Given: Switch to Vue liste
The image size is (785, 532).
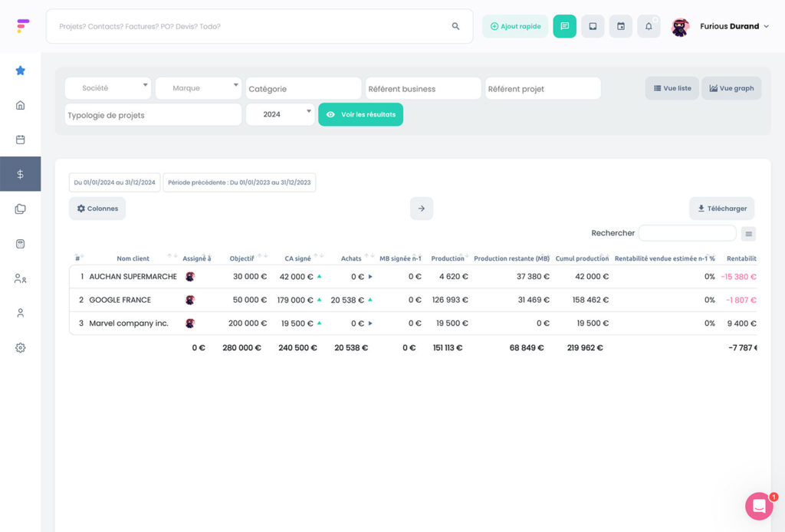Looking at the screenshot, I should 672,88.
